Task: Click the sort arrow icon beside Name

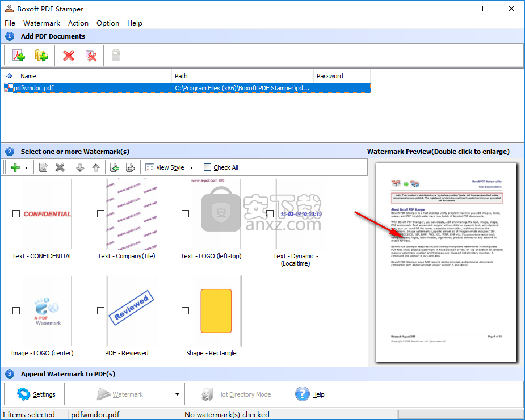Action: [x=10, y=76]
